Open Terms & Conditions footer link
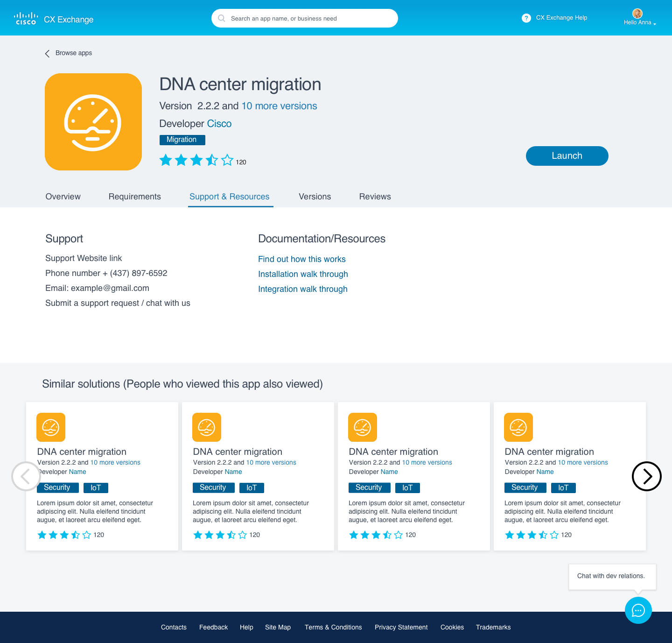672x643 pixels. pyautogui.click(x=333, y=627)
